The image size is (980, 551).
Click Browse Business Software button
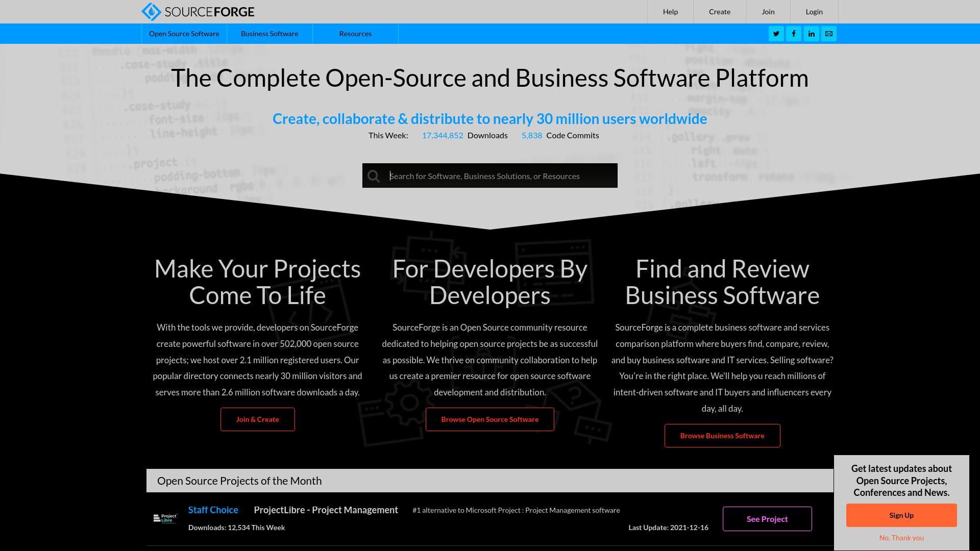pos(722,436)
